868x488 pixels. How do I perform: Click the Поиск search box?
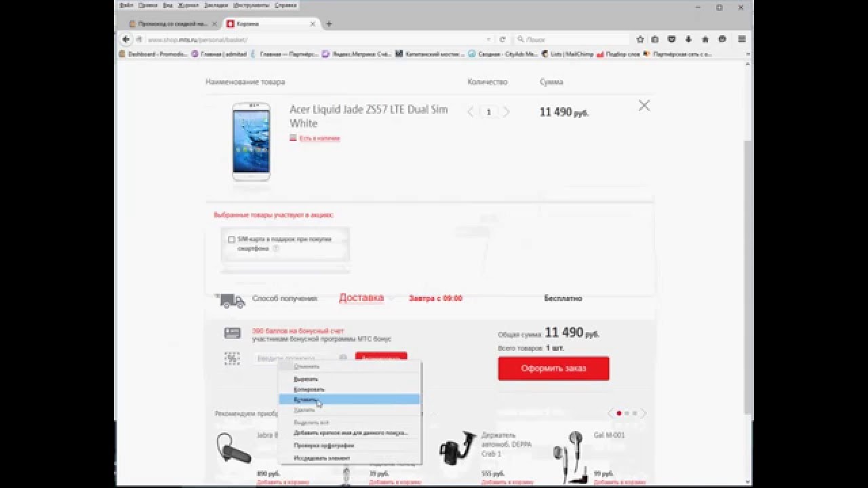click(x=573, y=39)
